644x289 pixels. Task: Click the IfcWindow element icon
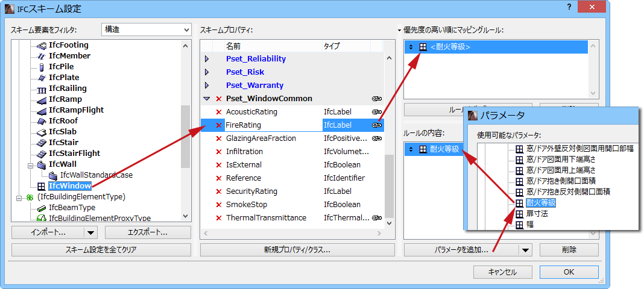point(41,187)
